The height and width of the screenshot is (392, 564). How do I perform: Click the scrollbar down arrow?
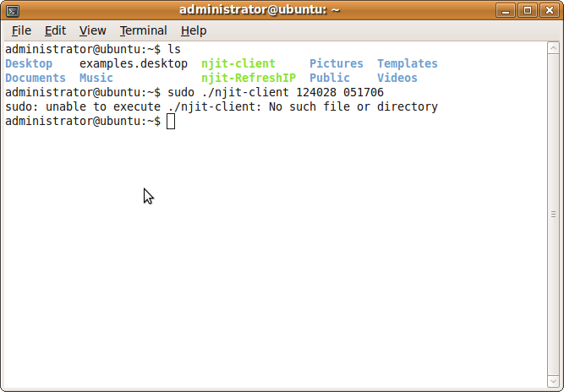[x=553, y=381]
